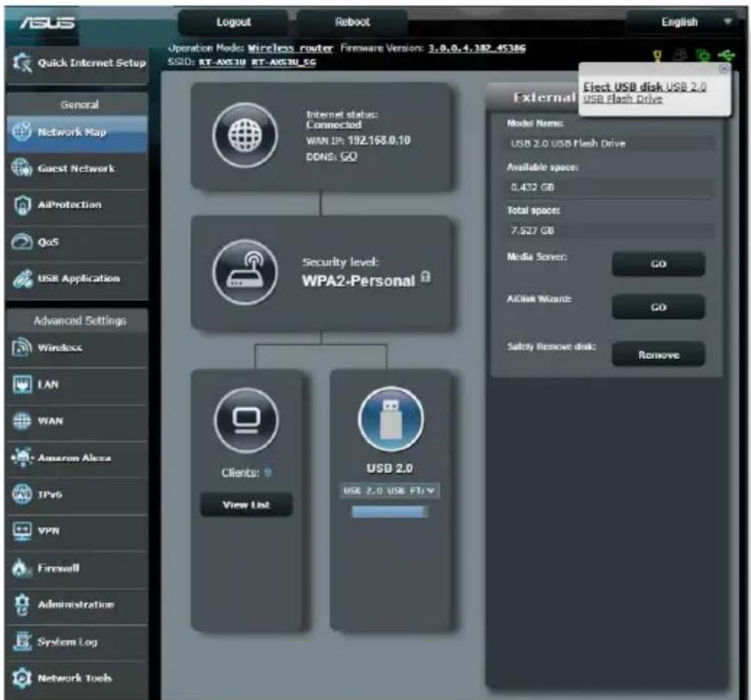The height and width of the screenshot is (700, 751).
Task: Open AiProtection menu item
Action: point(77,205)
